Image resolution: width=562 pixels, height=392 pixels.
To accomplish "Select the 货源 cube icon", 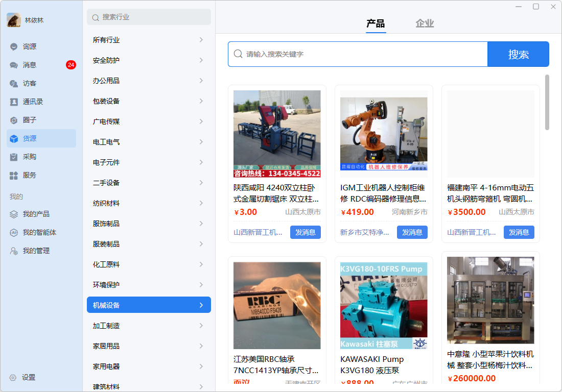I will 14,138.
